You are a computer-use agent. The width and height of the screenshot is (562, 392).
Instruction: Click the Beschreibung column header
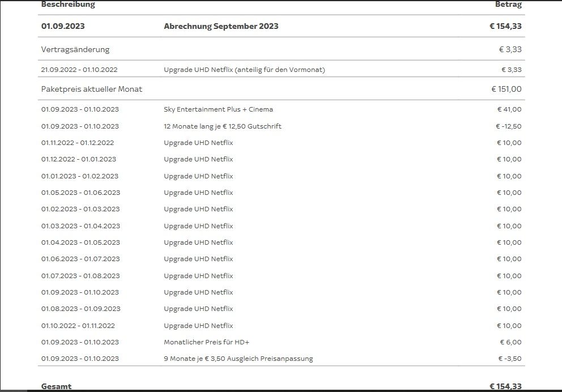pyautogui.click(x=68, y=5)
